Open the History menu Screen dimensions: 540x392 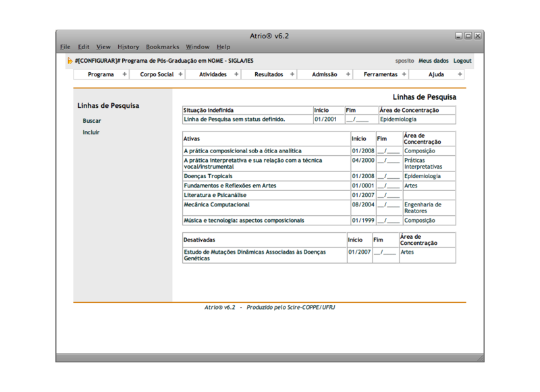click(x=128, y=47)
